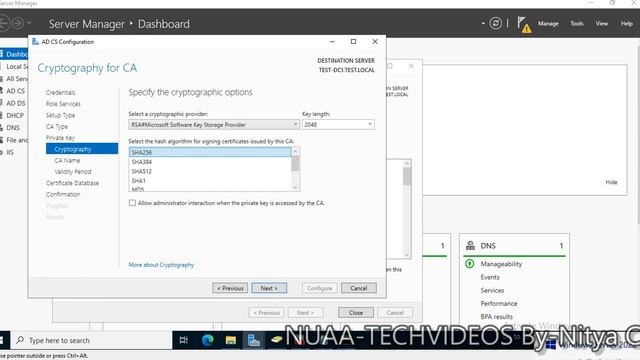Select All Servers in the sidebar
Viewport: 640px width, 360px height.
[x=14, y=78]
